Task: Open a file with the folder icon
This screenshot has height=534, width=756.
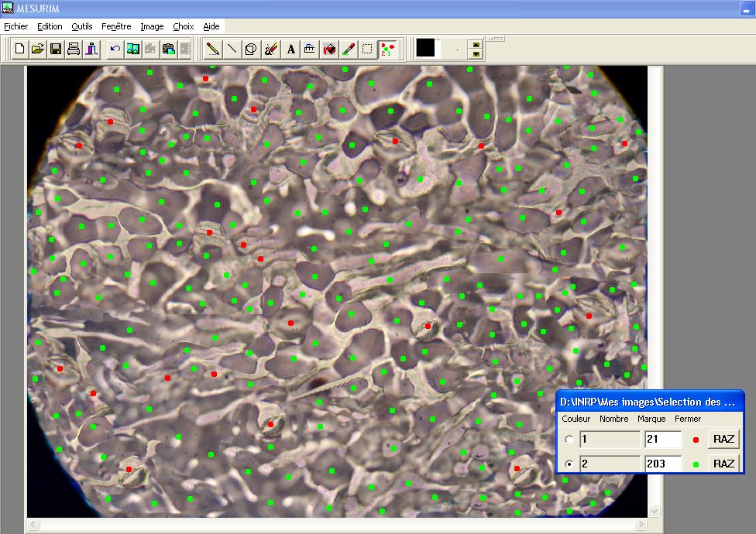Action: 38,49
